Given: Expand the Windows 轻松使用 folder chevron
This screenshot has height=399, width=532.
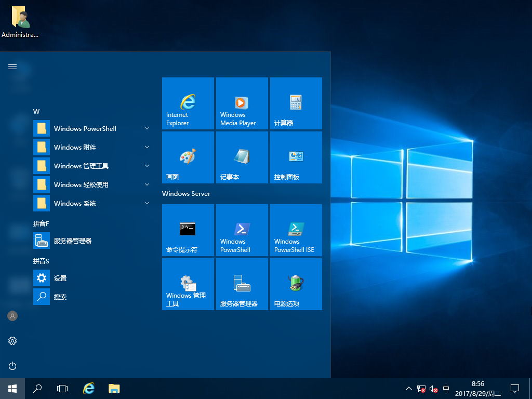Looking at the screenshot, I should [147, 184].
